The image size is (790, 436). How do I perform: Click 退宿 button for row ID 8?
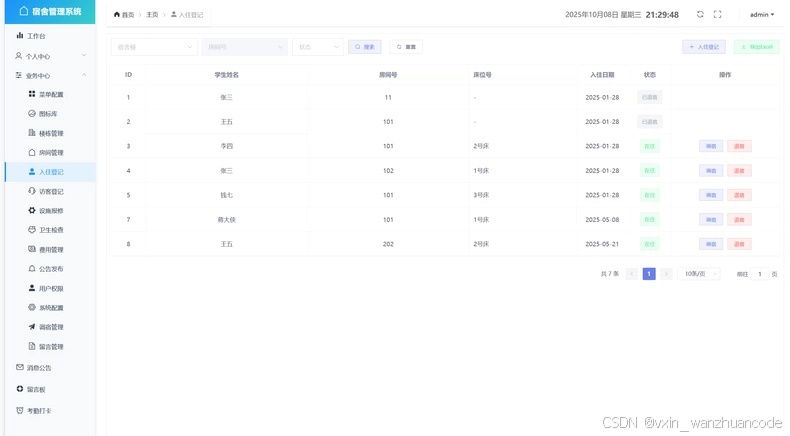(739, 244)
